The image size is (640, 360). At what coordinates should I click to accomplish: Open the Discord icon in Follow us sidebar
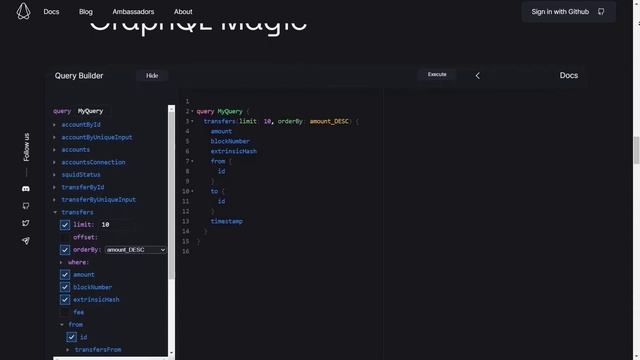pos(26,189)
